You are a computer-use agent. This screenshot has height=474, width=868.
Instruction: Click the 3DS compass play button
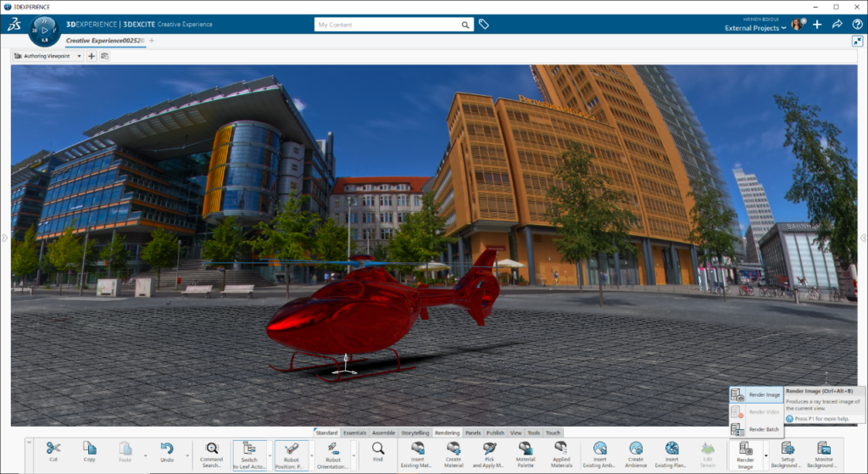tap(45, 30)
